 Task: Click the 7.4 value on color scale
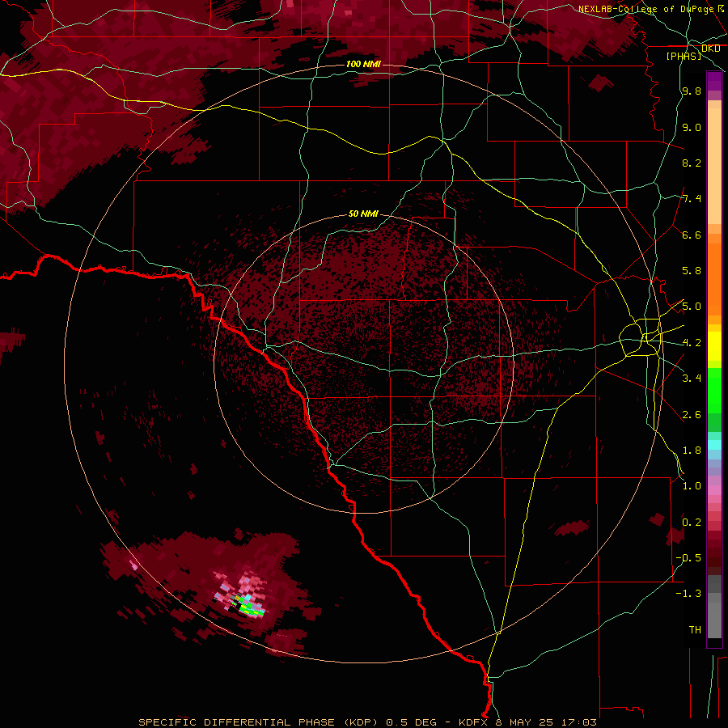[692, 199]
